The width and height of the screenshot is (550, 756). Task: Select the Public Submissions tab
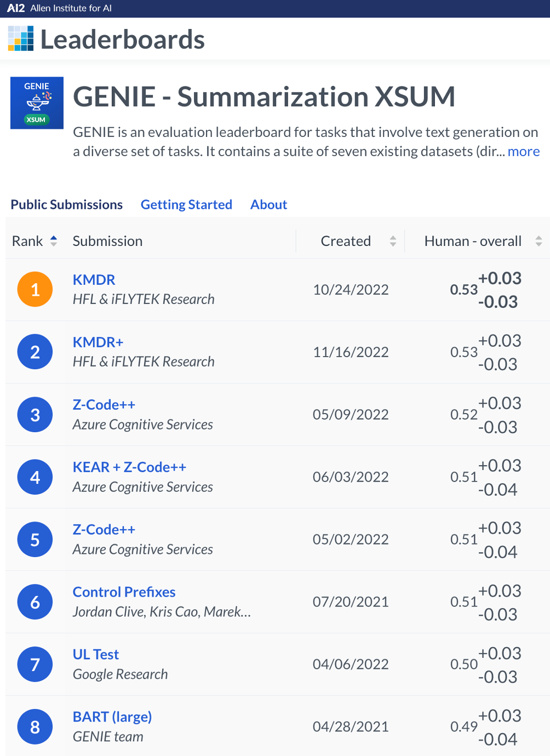click(67, 204)
